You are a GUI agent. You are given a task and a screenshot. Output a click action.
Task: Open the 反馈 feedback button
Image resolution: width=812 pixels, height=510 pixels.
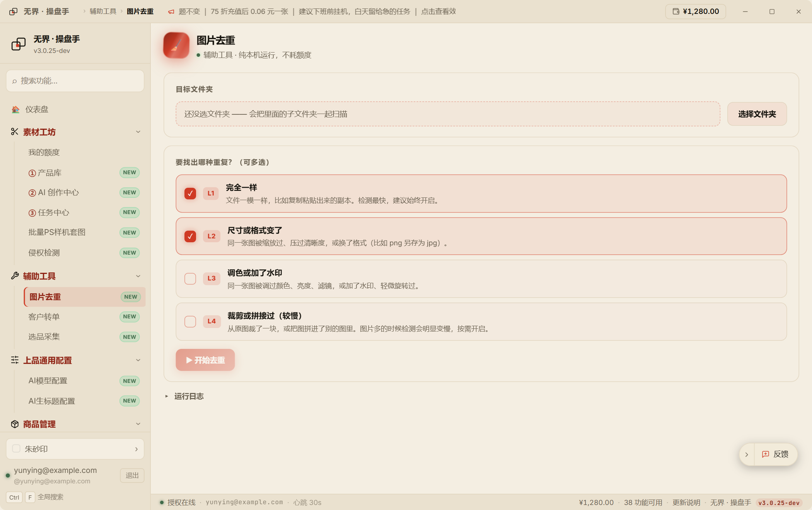775,454
